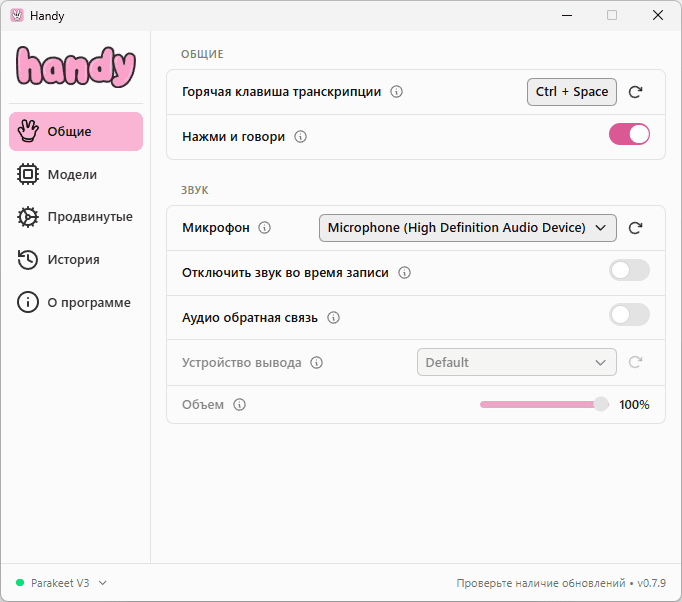This screenshot has width=682, height=602.
Task: Enable Отключить звук во время записи
Action: [629, 271]
